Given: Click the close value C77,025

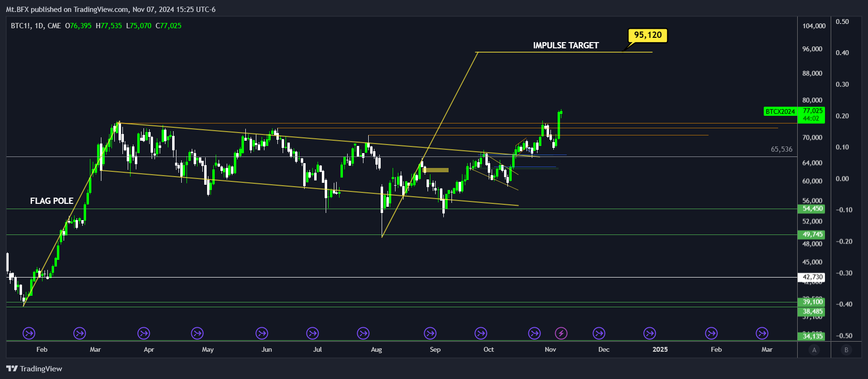Looking at the screenshot, I should coord(168,26).
